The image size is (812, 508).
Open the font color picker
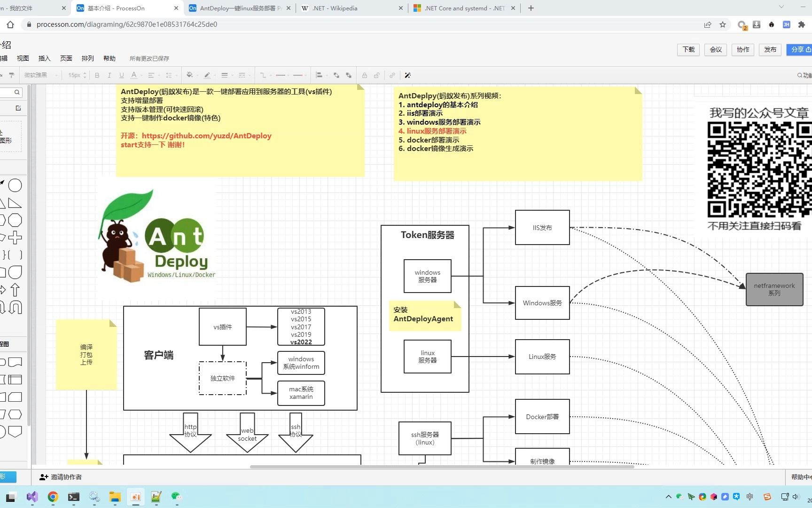(136, 75)
